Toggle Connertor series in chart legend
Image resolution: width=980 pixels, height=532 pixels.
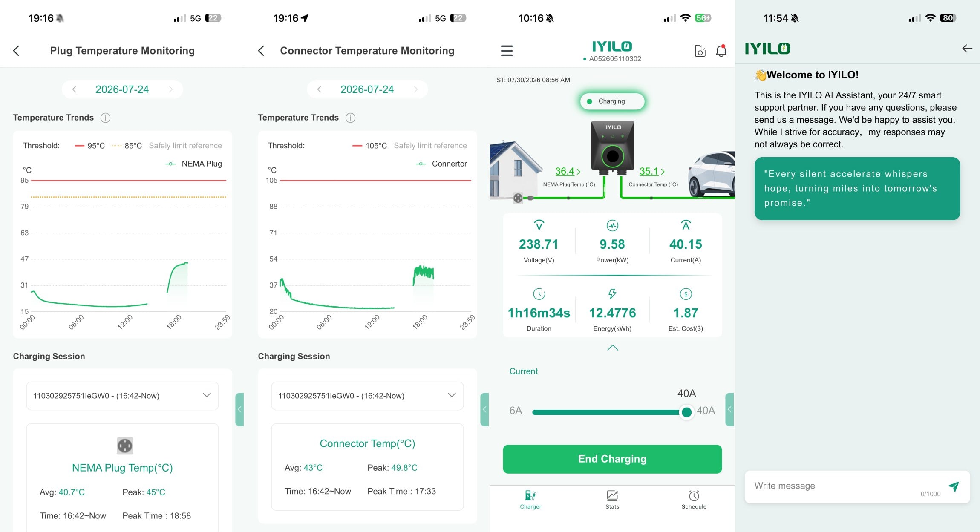[441, 164]
